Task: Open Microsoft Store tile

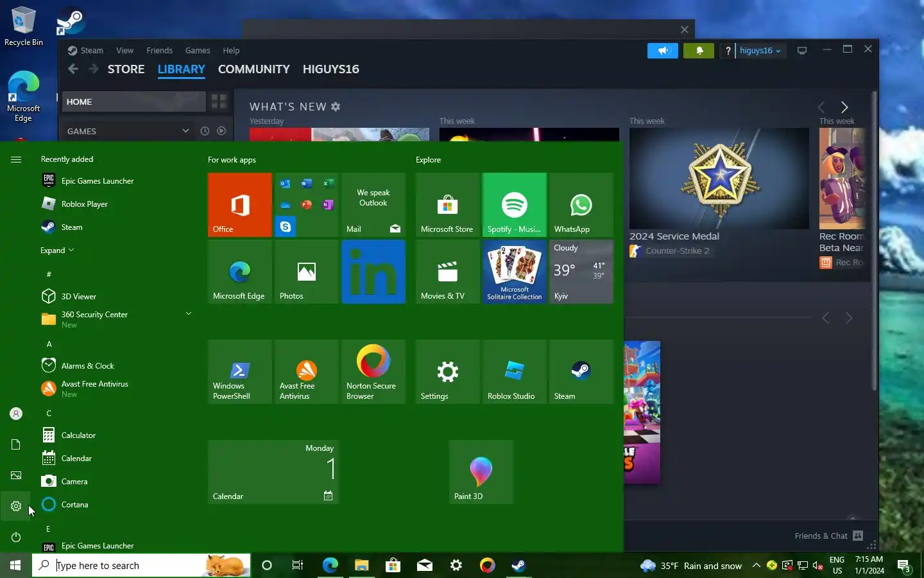Action: (x=448, y=205)
